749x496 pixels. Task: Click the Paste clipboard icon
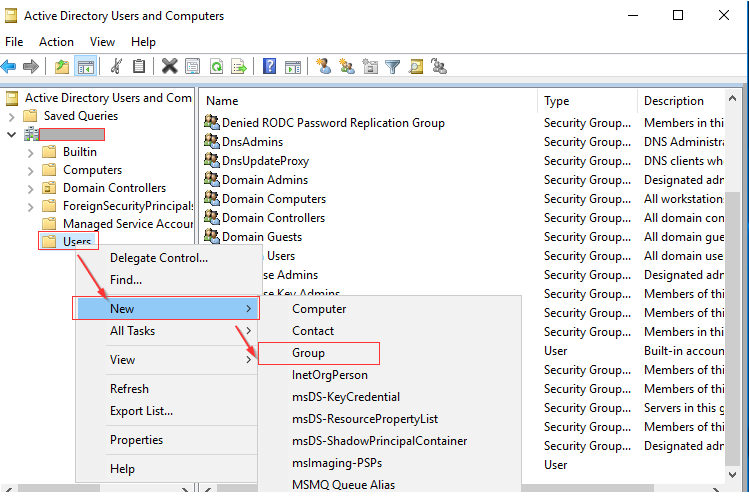[139, 66]
